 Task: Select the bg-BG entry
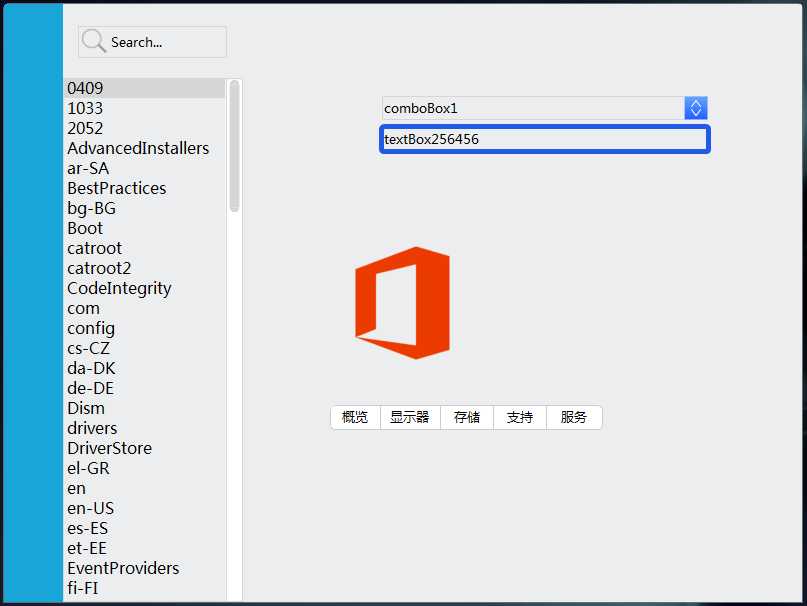pos(145,209)
